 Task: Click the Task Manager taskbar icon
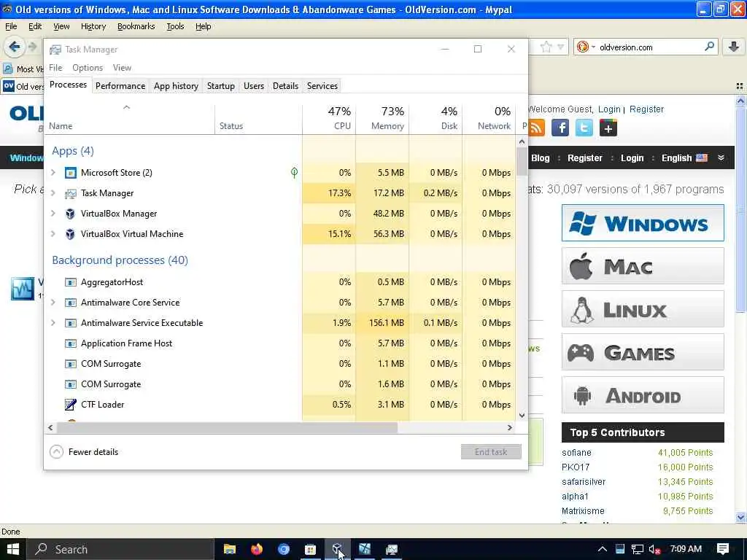[392, 549]
